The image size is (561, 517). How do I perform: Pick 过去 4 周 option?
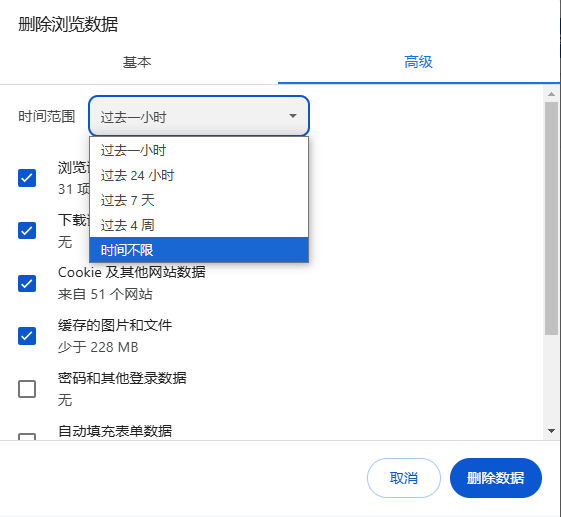199,225
